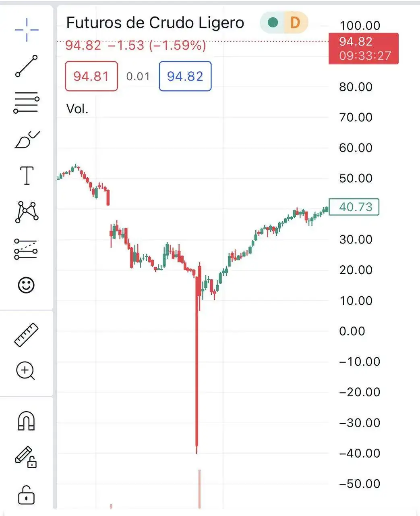Image resolution: width=420 pixels, height=516 pixels.
Task: Open the horizontal lines and Fibonacci tool
Action: coord(27,102)
